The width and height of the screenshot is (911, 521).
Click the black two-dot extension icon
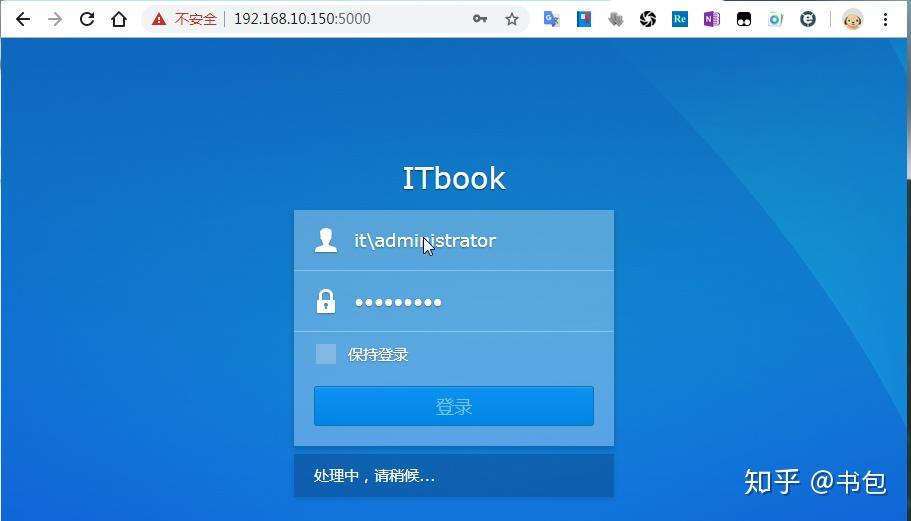(744, 19)
